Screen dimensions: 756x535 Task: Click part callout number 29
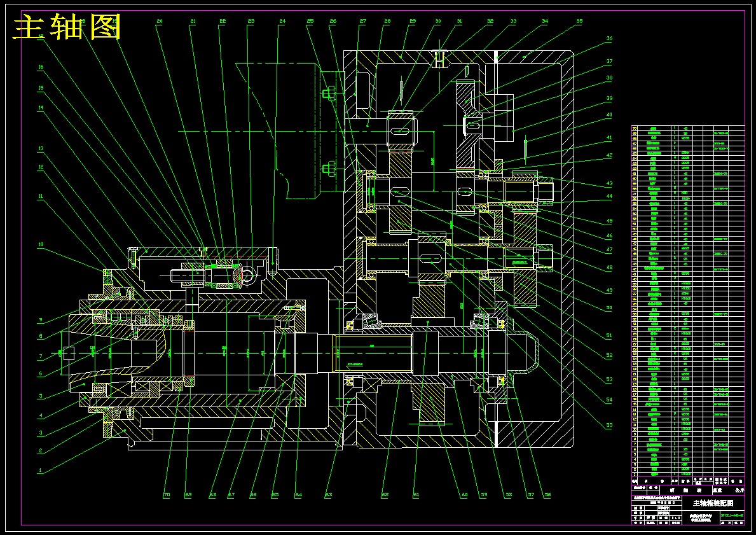[413, 21]
